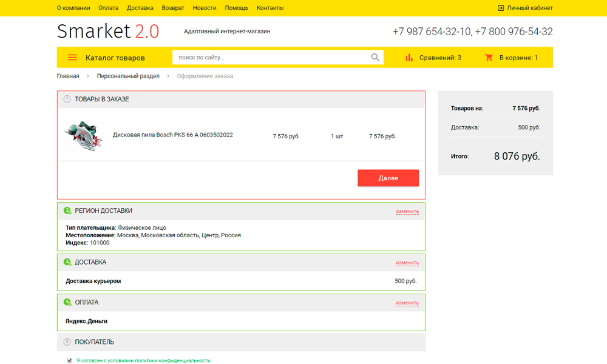Click изменить link in the Регион доставки section

pyautogui.click(x=407, y=211)
